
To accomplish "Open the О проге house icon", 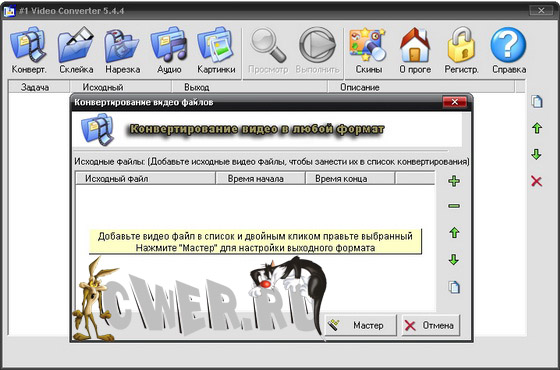I will coord(415,51).
